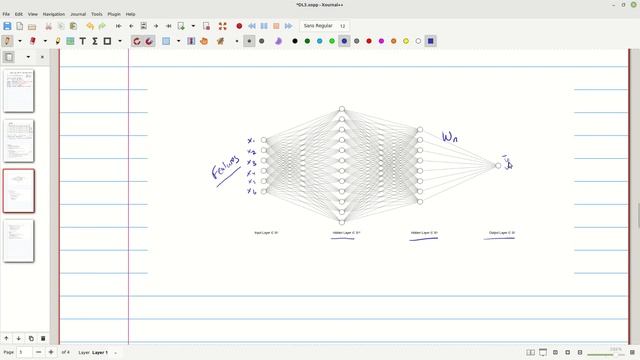640x360 pixels.
Task: Pick the magenta pen color
Action: click(x=381, y=41)
